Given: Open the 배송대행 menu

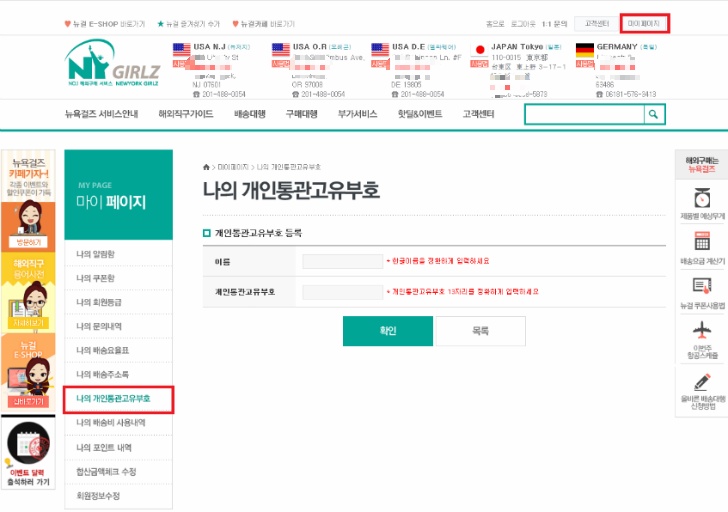Looking at the screenshot, I should pyautogui.click(x=250, y=114).
